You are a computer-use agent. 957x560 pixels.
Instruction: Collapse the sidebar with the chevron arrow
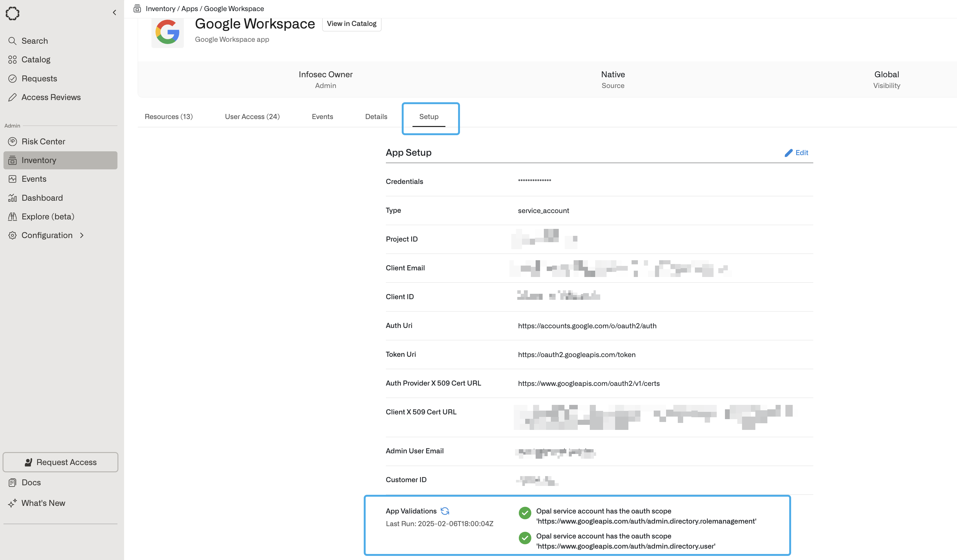[x=114, y=13]
